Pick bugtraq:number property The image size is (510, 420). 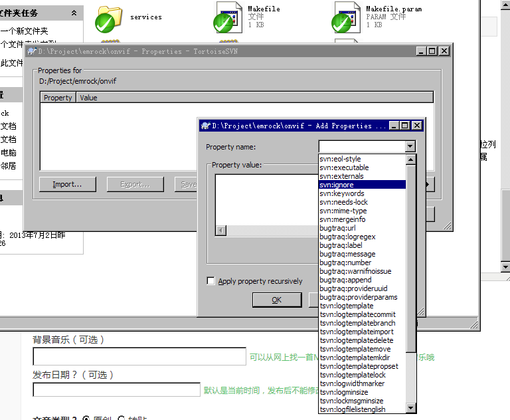tap(363, 262)
